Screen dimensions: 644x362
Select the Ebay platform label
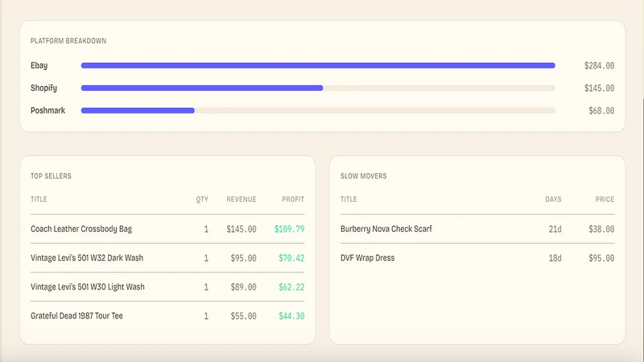click(39, 66)
